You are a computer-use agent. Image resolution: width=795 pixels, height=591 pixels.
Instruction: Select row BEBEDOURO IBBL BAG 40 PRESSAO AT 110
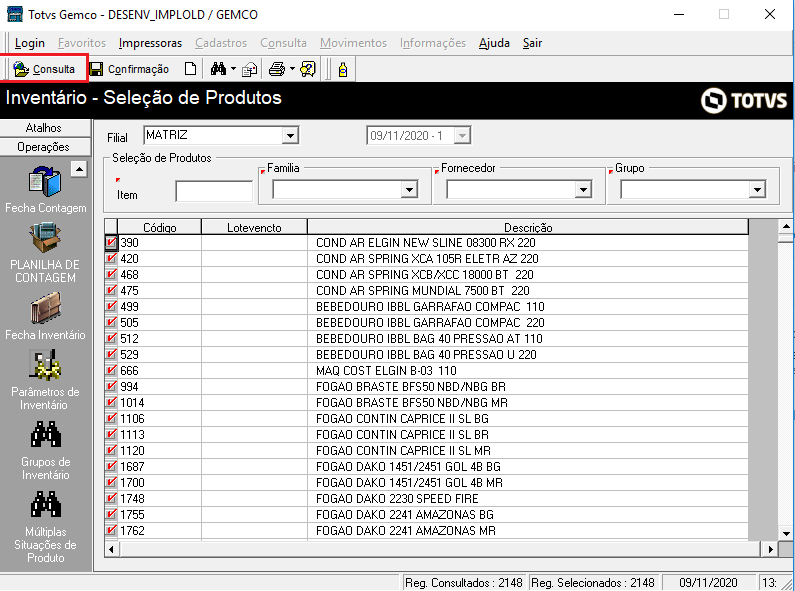pyautogui.click(x=426, y=339)
